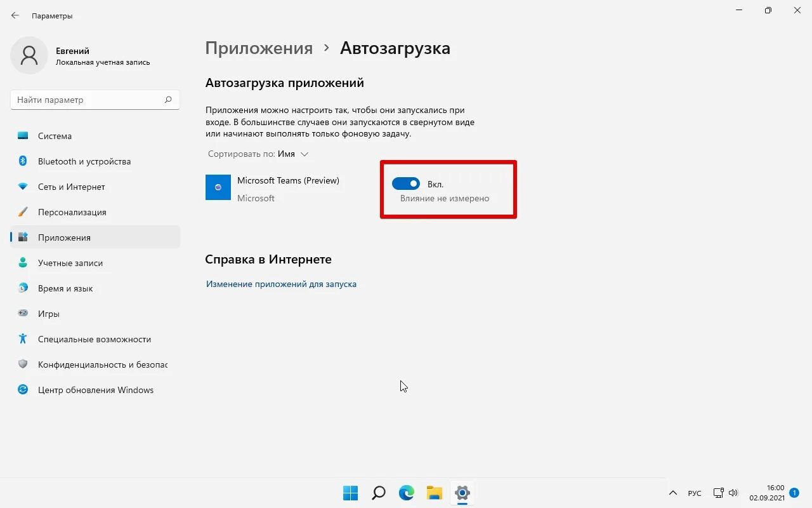The height and width of the screenshot is (508, 812).
Task: Click the Сеть и Интернет Wi-Fi icon
Action: pos(23,187)
